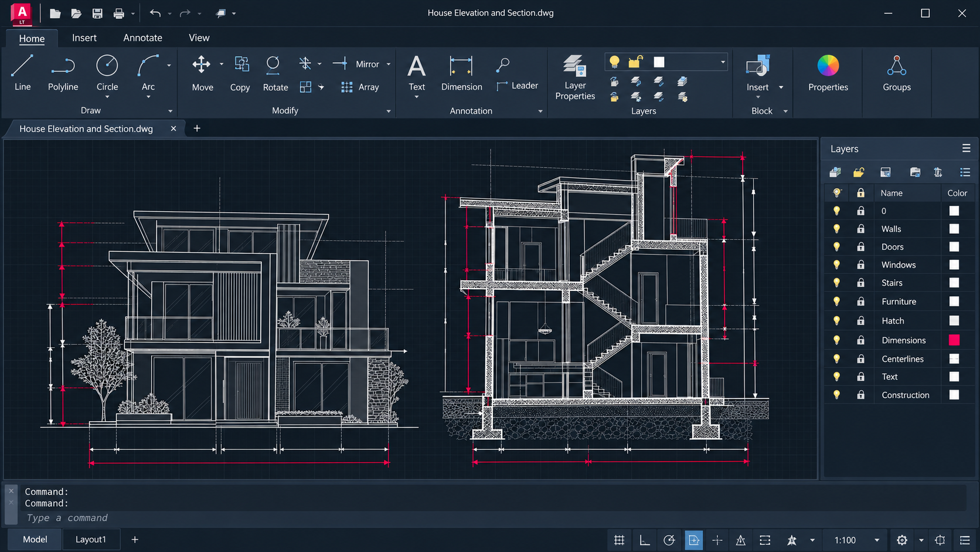Click the command line input field
The width and height of the screenshot is (980, 552).
click(x=492, y=518)
